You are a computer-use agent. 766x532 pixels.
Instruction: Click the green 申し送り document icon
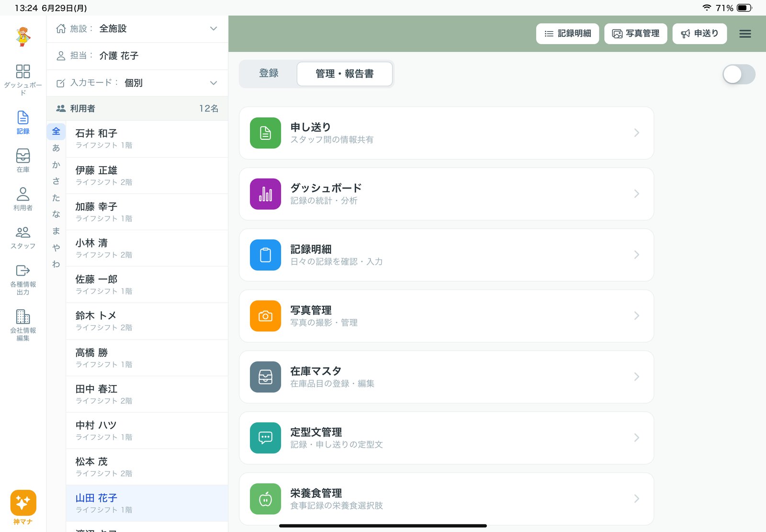(265, 133)
